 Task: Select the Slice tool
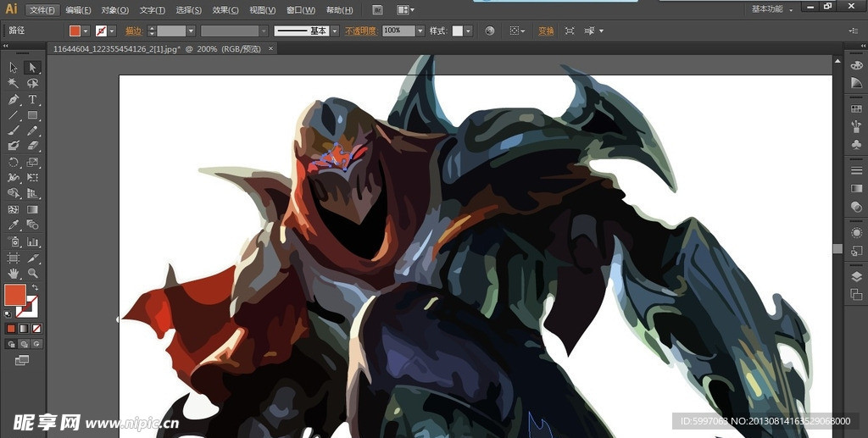pos(33,258)
